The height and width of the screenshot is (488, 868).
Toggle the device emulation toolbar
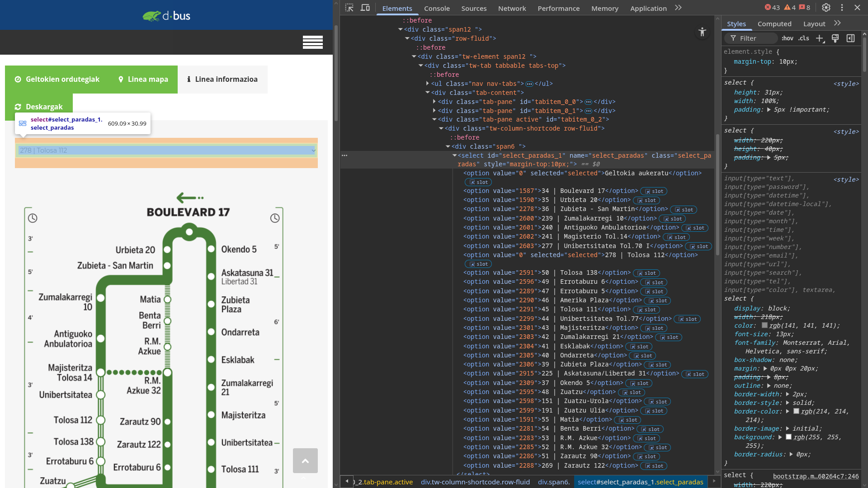(365, 8)
